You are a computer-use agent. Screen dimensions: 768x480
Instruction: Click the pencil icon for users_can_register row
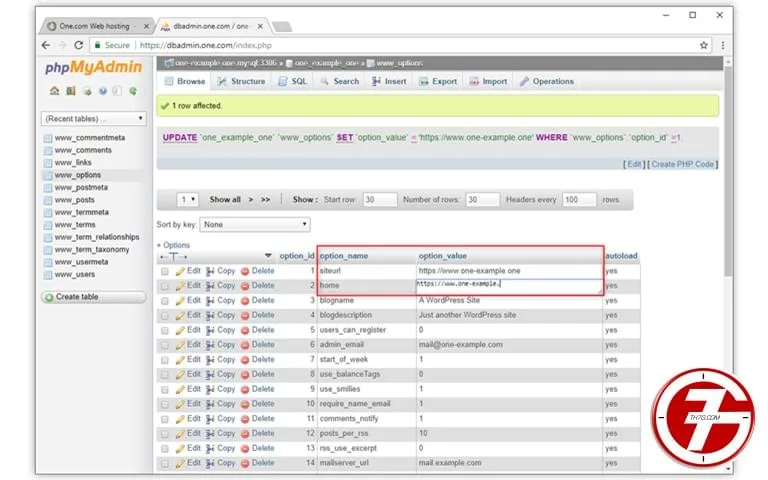180,331
